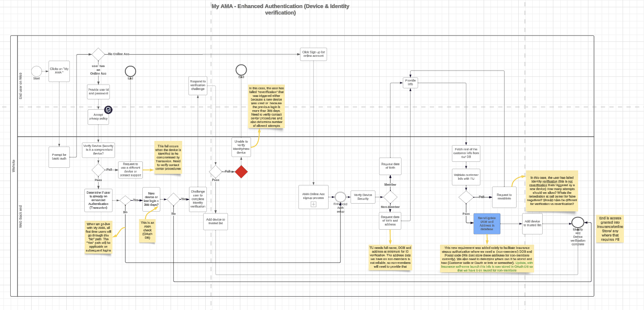Select the Respond to verification challenge box
The width and height of the screenshot is (644, 310).
(198, 85)
